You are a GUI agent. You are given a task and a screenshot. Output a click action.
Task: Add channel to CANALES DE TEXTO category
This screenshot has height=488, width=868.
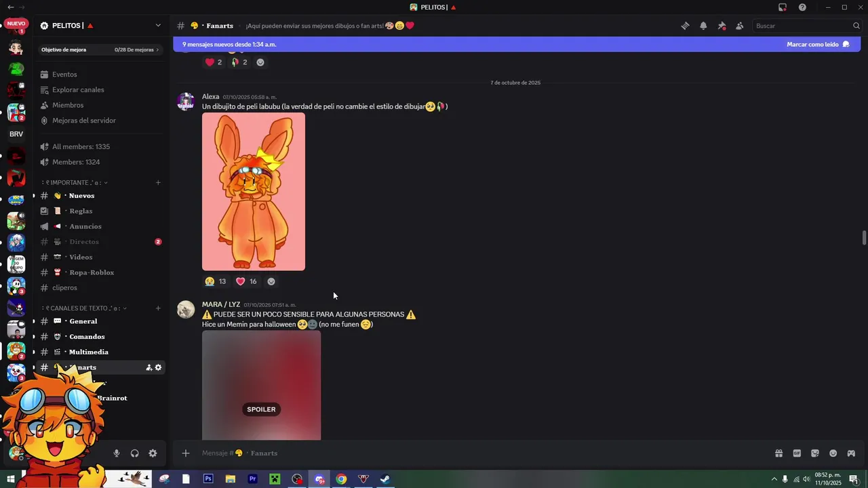click(158, 308)
